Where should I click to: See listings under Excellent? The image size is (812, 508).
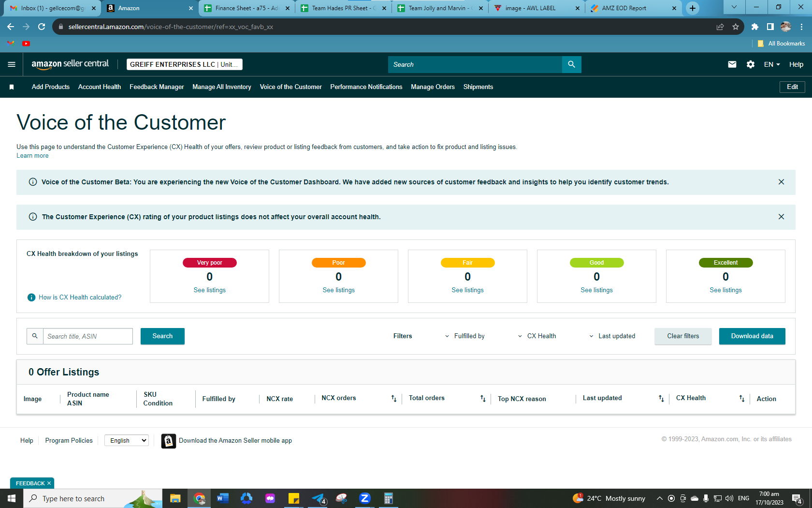(x=725, y=290)
